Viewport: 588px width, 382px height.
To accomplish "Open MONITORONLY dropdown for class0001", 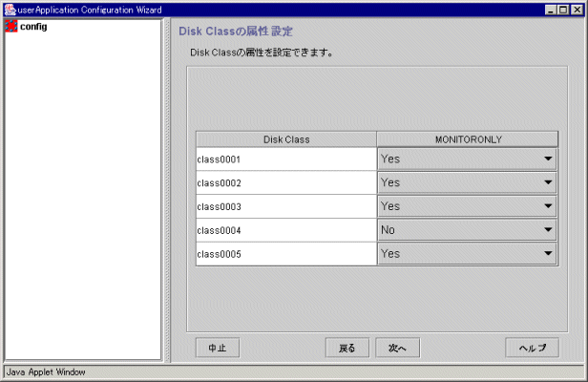I will tap(467, 159).
